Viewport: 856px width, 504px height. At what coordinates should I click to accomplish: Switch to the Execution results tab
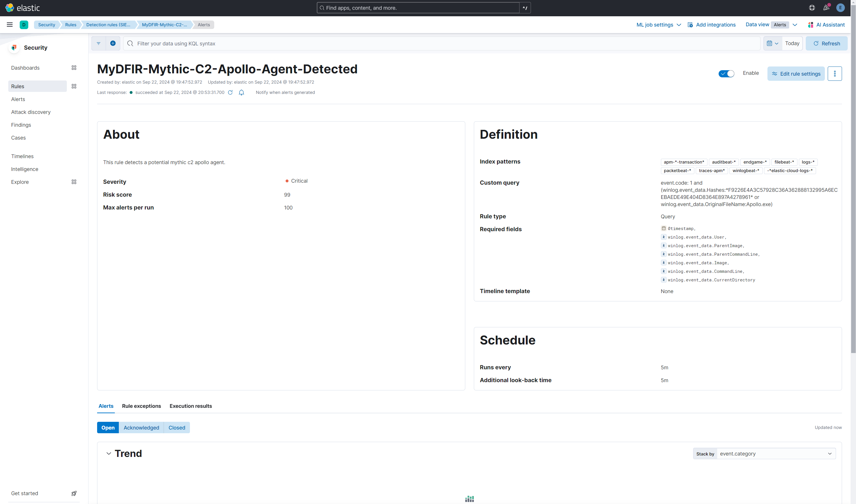(191, 406)
